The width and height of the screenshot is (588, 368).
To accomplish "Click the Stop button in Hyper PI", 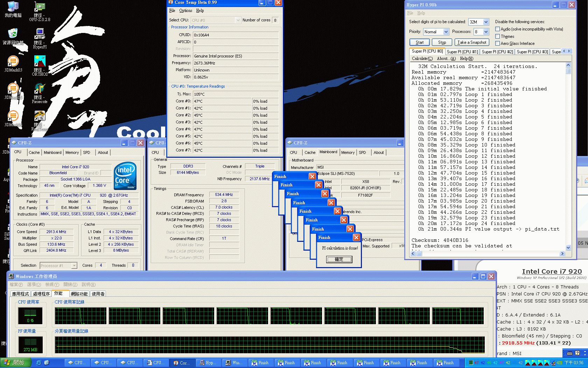I will 442,42.
